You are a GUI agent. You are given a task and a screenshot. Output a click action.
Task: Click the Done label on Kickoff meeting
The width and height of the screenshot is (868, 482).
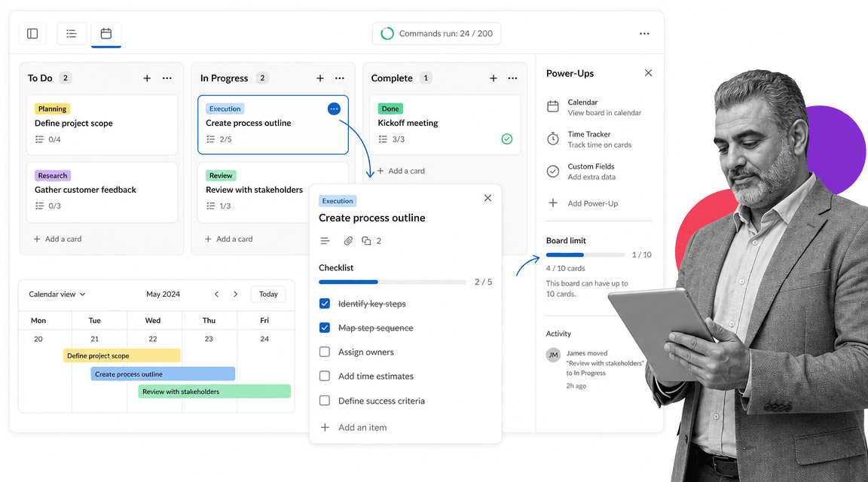(x=390, y=109)
